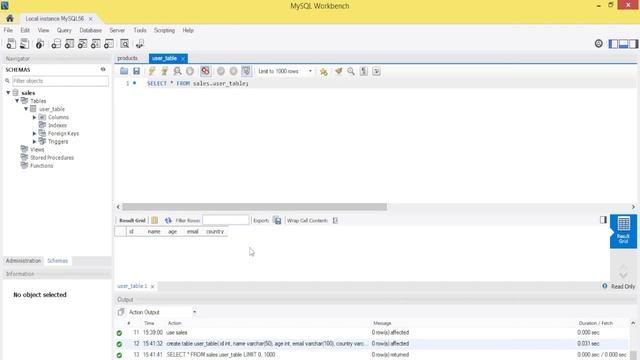The height and width of the screenshot is (360, 640).
Task: Toggle the right sidebar panel visibility
Action: [x=633, y=44]
